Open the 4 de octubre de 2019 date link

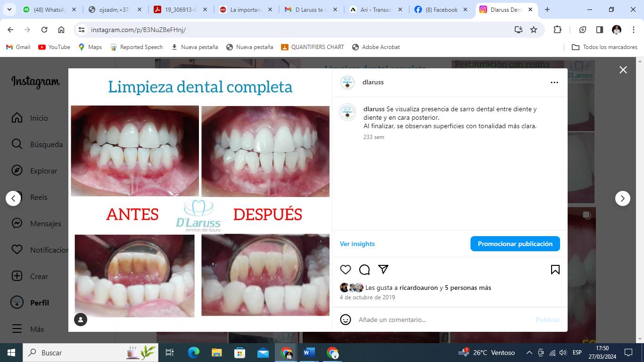coord(367,297)
